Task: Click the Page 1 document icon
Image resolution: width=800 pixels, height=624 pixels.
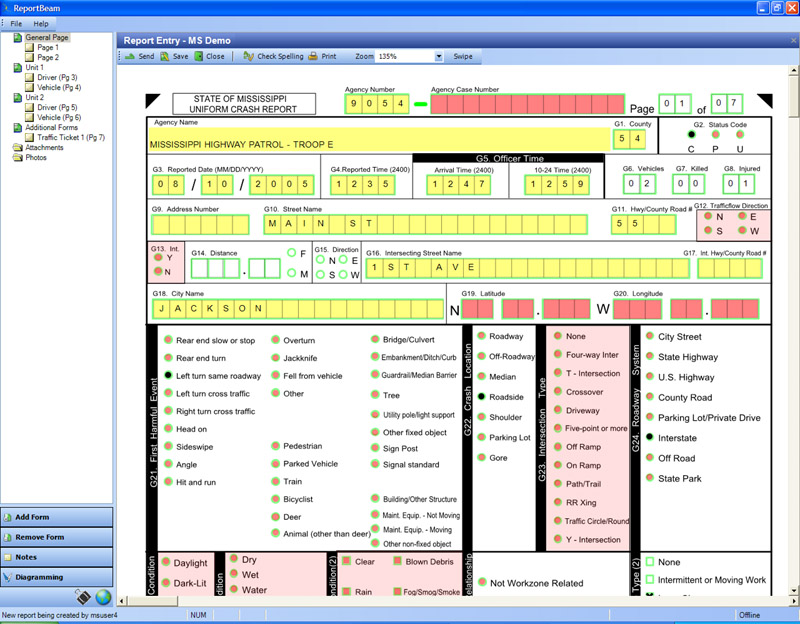Action: 30,47
